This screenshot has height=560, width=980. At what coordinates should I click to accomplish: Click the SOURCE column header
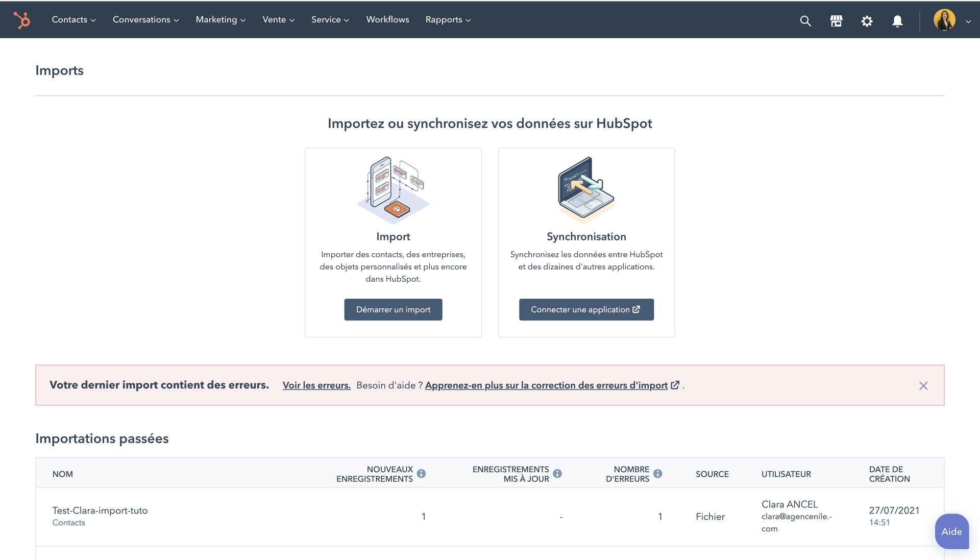pyautogui.click(x=712, y=474)
